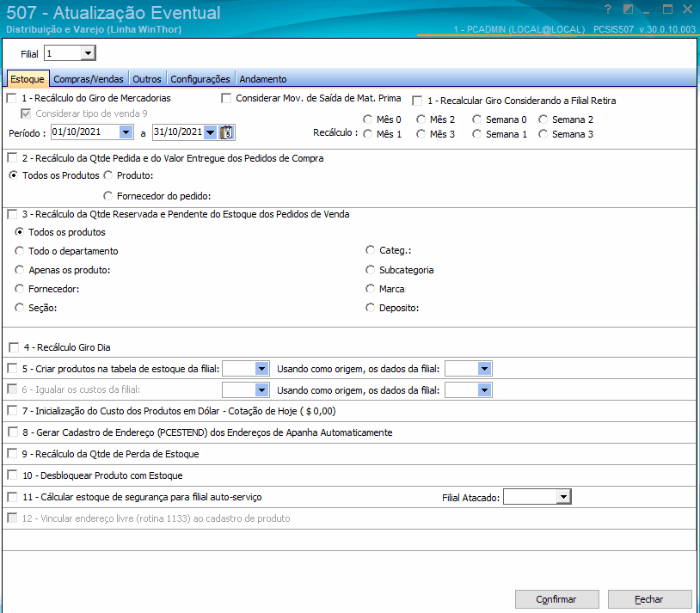Select the Semana 3 radio button
700x613 pixels.
(543, 134)
